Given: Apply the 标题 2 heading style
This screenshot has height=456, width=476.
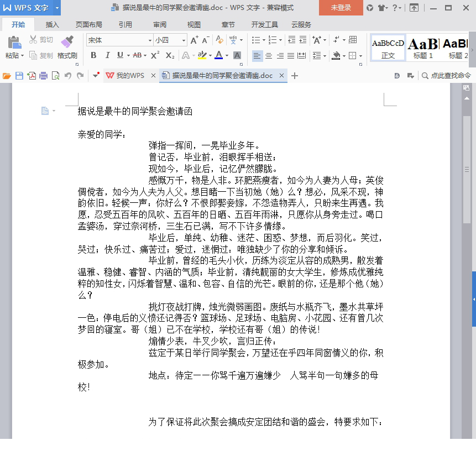Looking at the screenshot, I should point(456,48).
